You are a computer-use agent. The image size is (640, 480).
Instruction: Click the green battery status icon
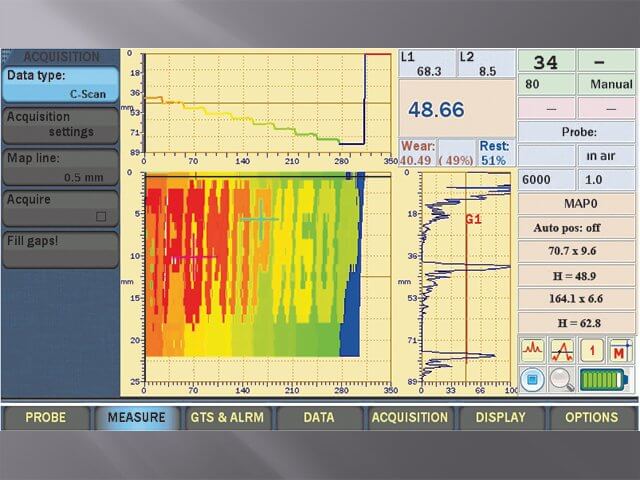click(606, 379)
